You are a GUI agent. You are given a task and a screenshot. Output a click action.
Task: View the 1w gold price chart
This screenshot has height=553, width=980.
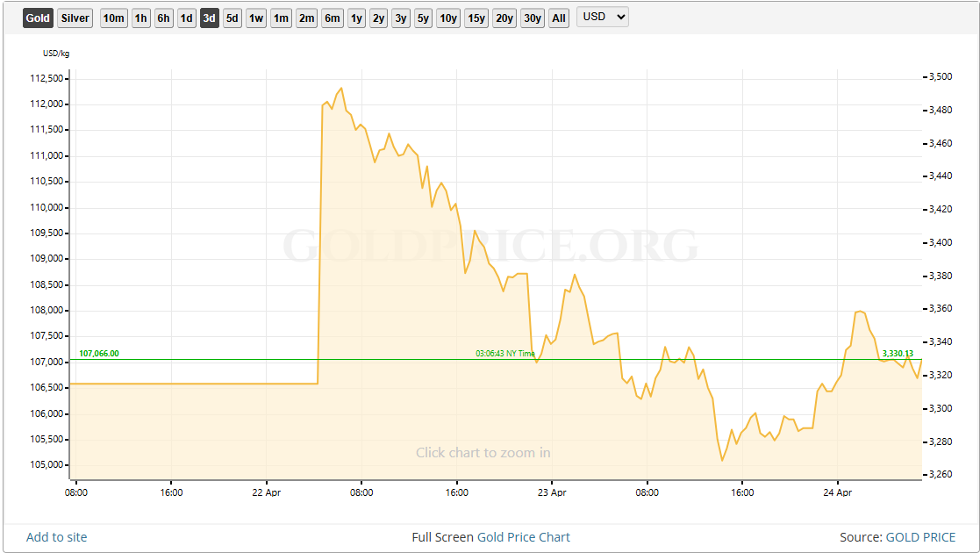tap(256, 18)
